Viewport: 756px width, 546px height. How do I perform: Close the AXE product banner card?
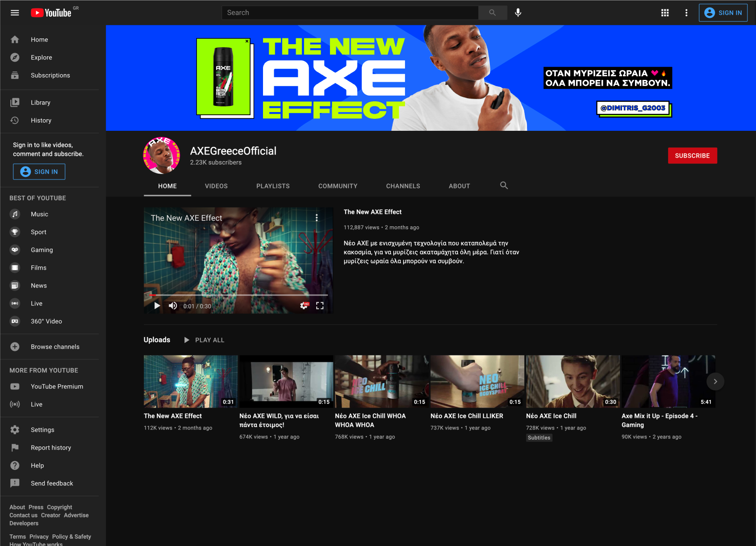coord(247,41)
